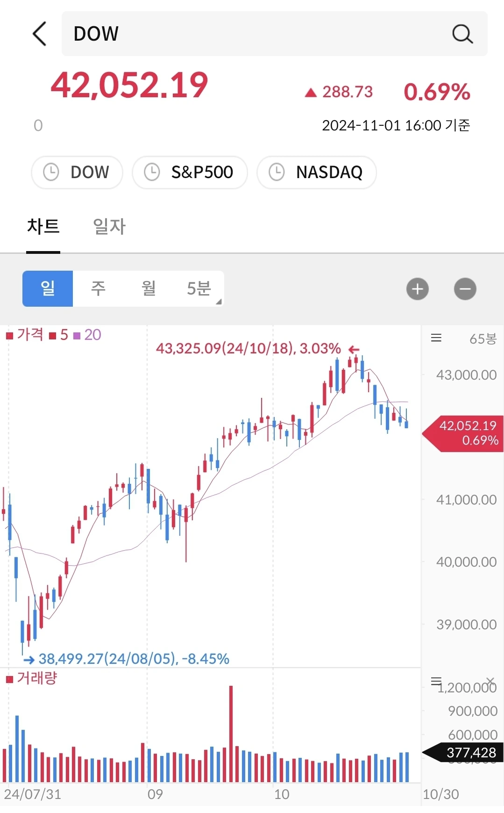Click the clock icon in DOW chip
Screen dimensions: 504x813
coord(51,172)
